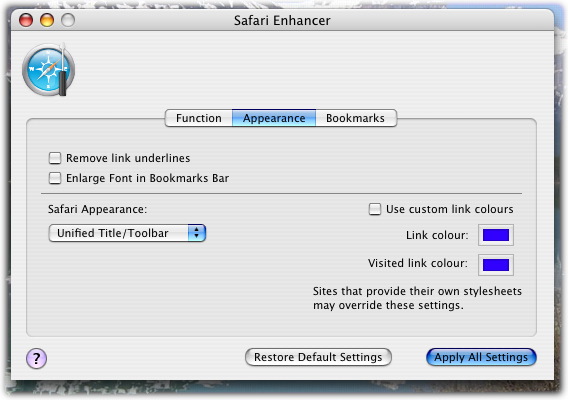Pick the Link colour swatch
The height and width of the screenshot is (400, 568).
(x=496, y=235)
